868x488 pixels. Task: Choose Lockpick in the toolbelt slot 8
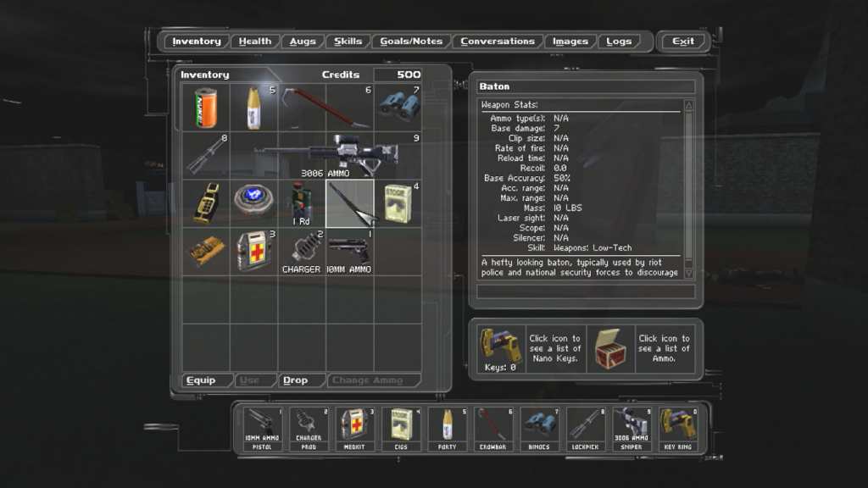586,430
